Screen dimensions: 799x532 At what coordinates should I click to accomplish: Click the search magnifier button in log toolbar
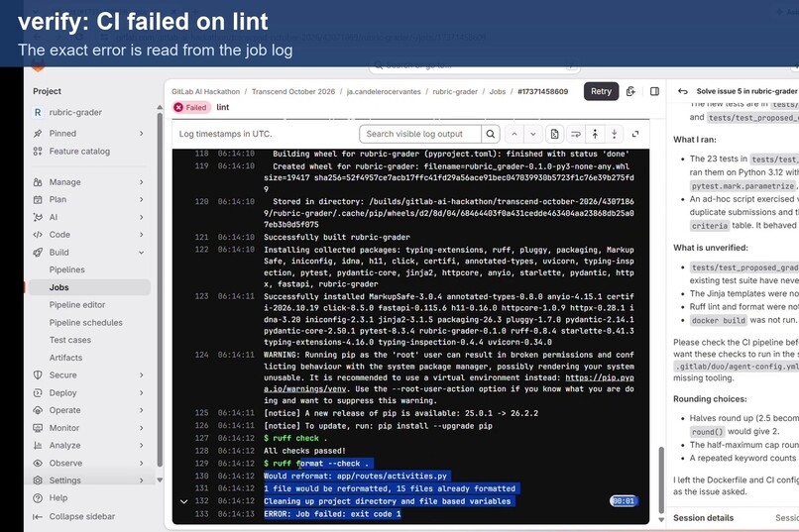pyautogui.click(x=490, y=134)
